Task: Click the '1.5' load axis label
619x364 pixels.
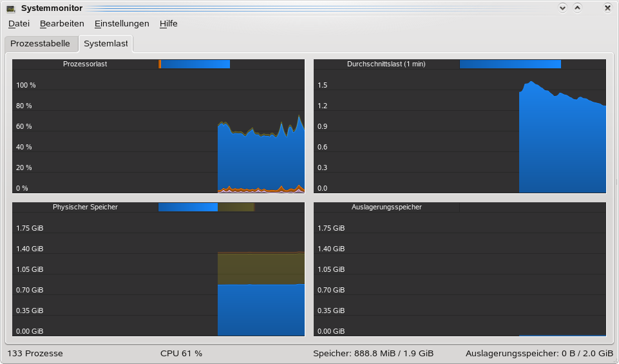Action: click(323, 85)
